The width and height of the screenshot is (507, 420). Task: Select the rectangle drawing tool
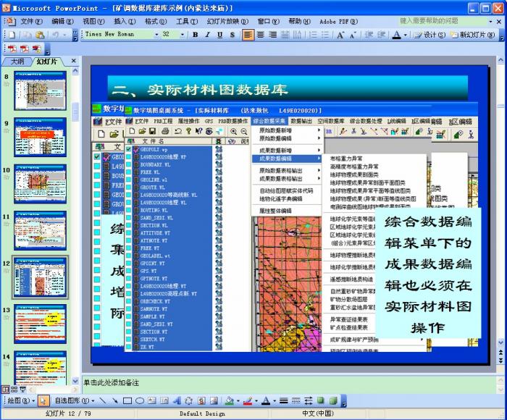coord(127,400)
